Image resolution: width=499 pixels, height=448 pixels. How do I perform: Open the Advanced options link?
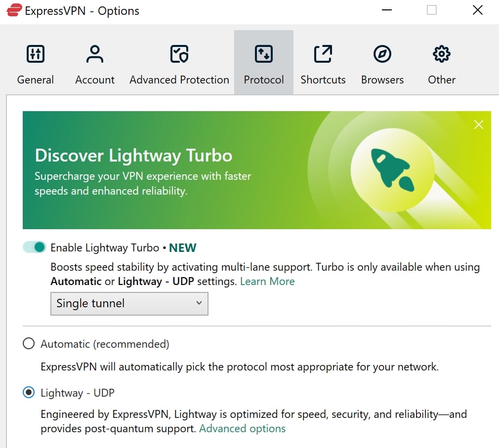[x=242, y=429]
